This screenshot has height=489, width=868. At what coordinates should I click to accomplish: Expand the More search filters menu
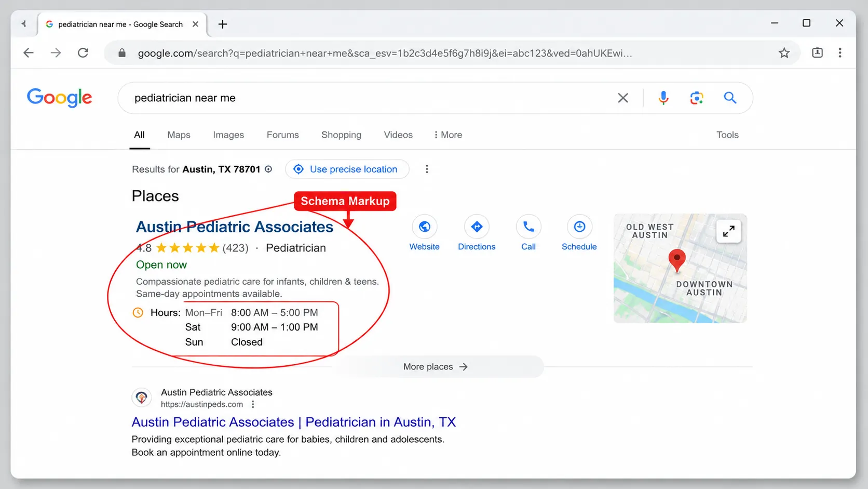click(447, 135)
